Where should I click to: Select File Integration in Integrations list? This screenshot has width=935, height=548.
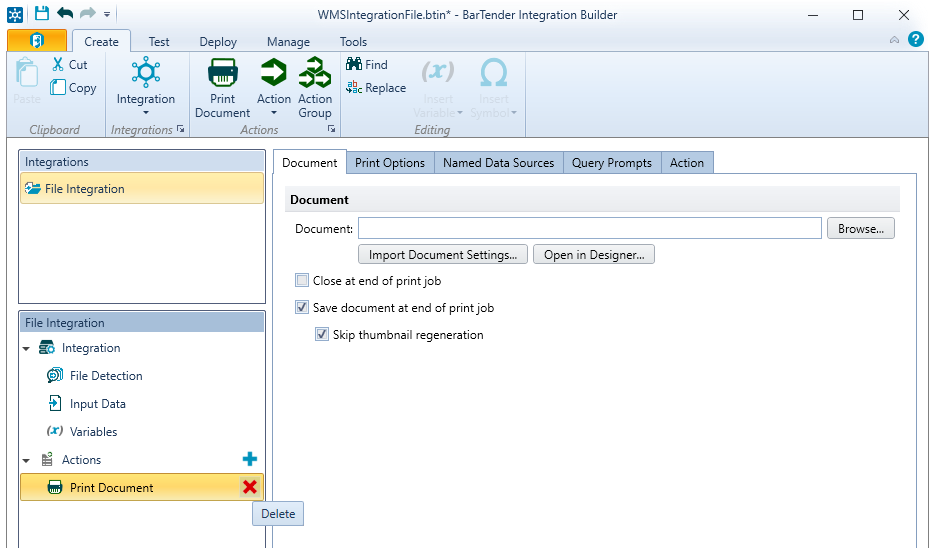point(142,188)
